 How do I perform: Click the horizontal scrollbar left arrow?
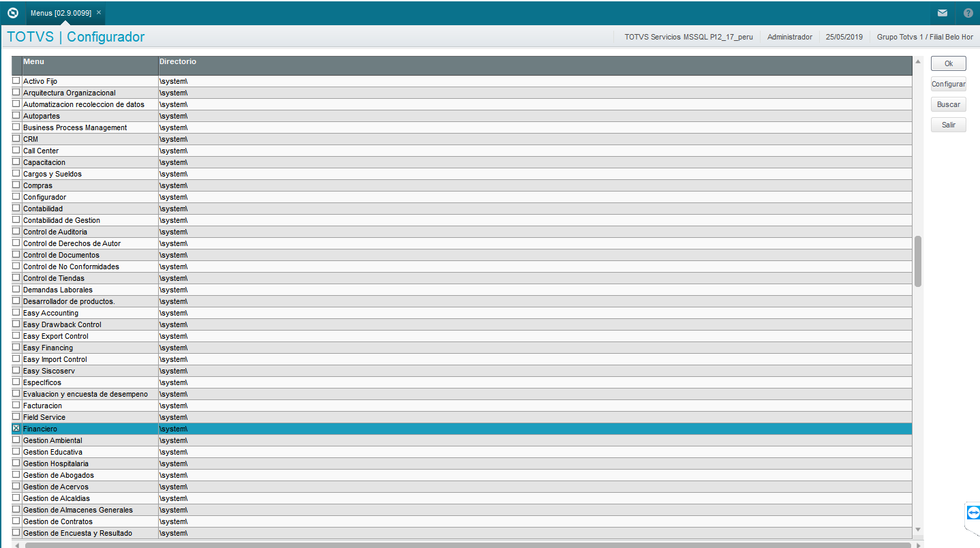point(16,545)
